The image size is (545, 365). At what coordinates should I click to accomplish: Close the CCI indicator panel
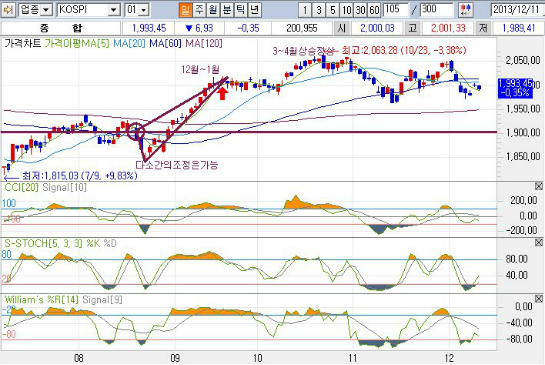tap(538, 186)
